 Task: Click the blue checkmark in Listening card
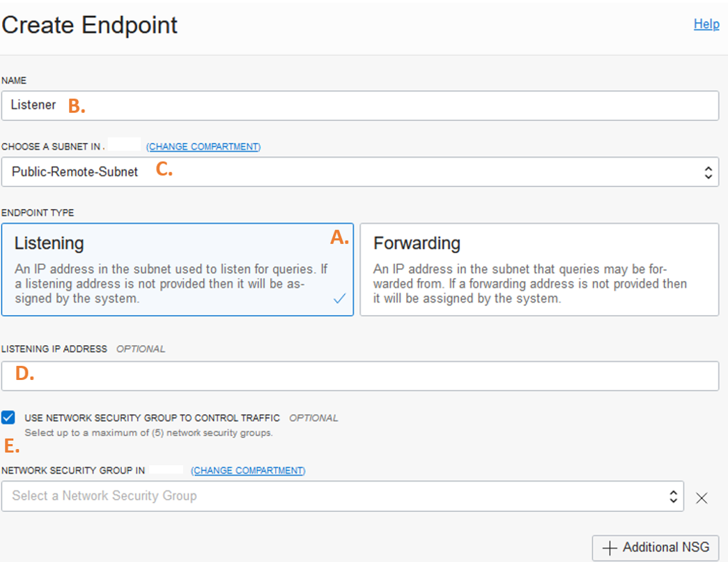coord(339,298)
